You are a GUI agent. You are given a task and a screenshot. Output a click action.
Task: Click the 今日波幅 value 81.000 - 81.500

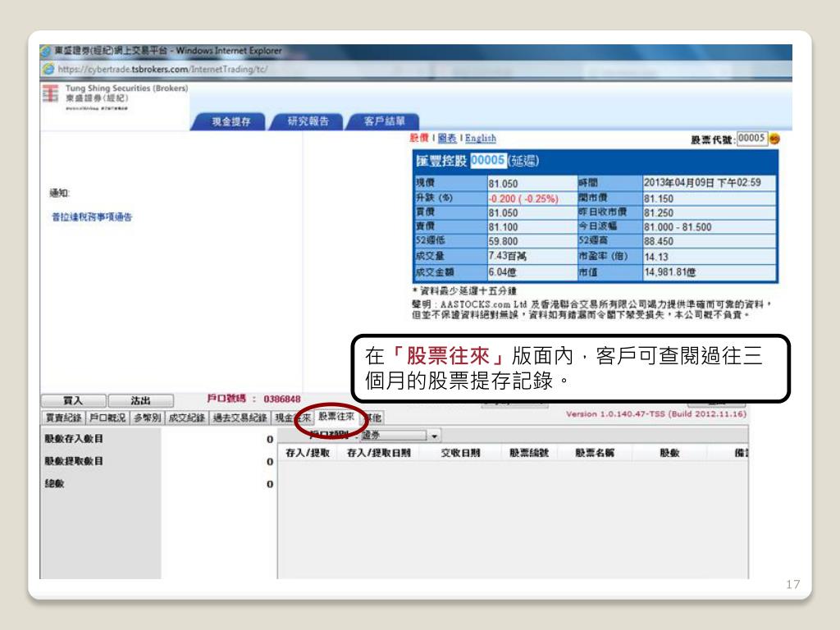pyautogui.click(x=678, y=227)
